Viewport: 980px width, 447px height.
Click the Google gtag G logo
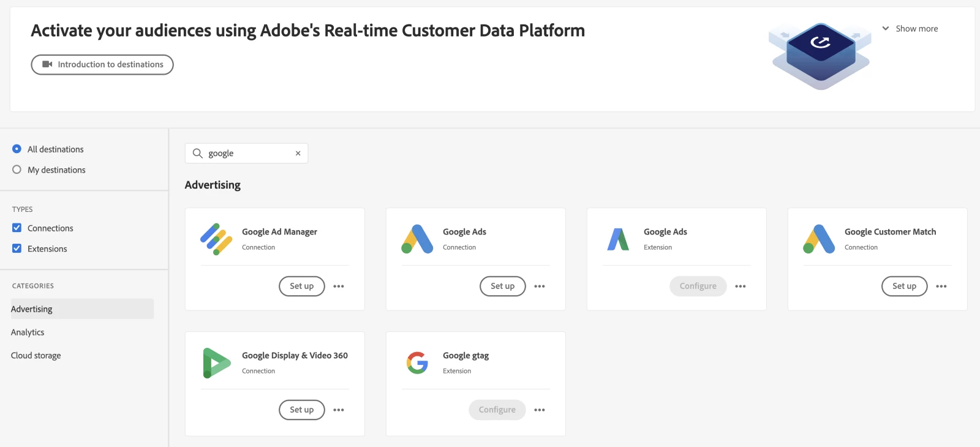pyautogui.click(x=417, y=362)
